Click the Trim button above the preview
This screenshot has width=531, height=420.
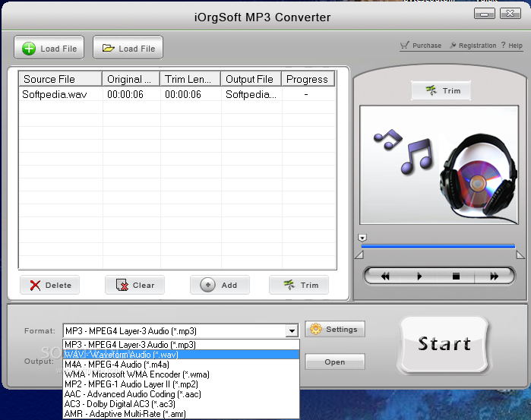pos(441,90)
